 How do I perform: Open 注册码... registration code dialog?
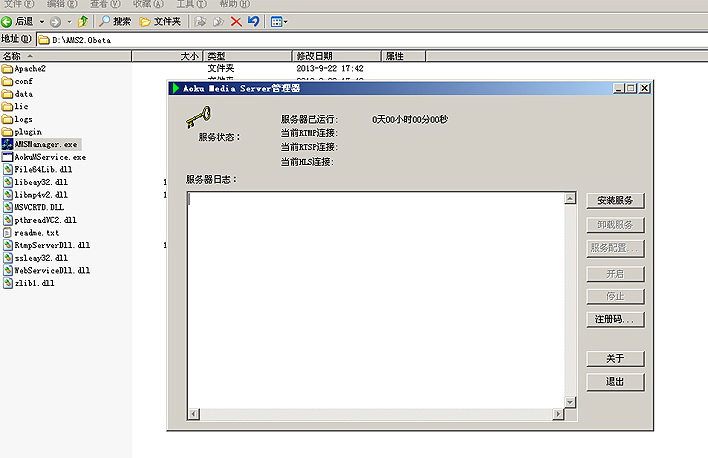615,319
